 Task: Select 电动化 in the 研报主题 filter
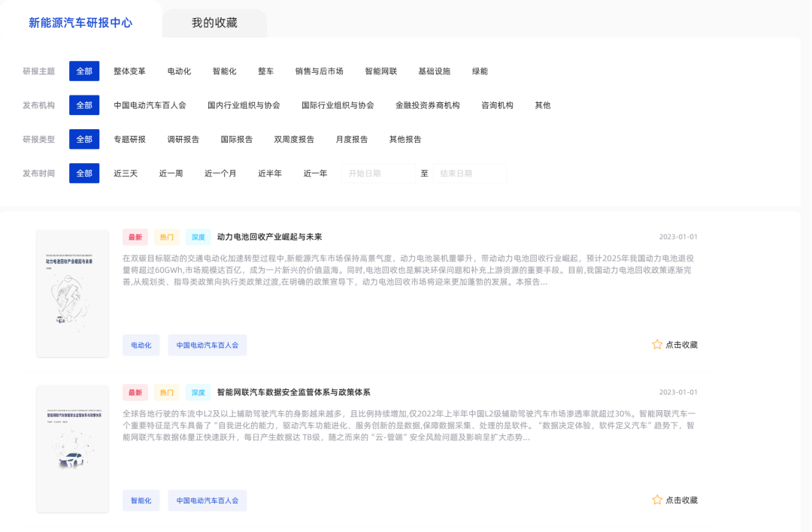179,71
